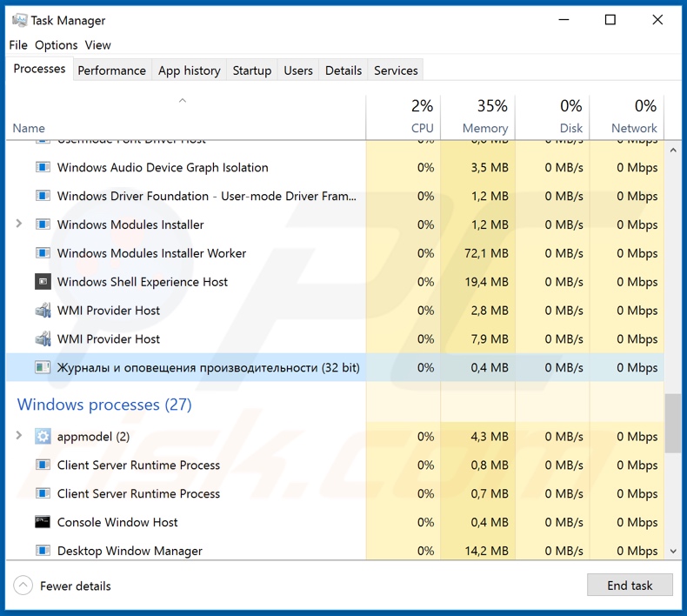This screenshot has width=687, height=616.
Task: Sort by Disk column header
Action: 552,117
